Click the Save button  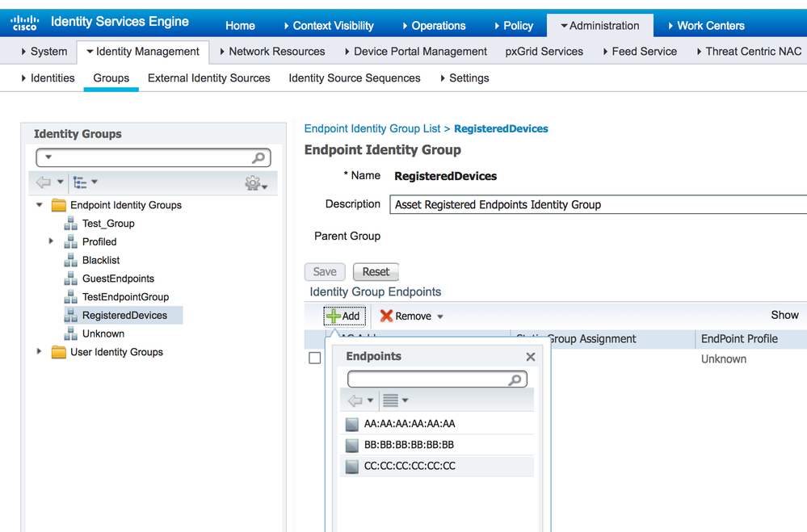(325, 272)
